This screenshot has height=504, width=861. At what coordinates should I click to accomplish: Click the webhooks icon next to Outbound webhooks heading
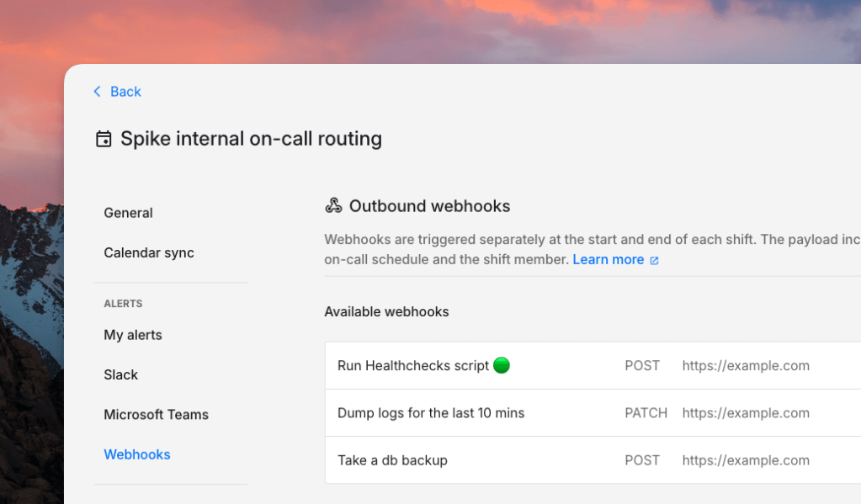pos(334,204)
